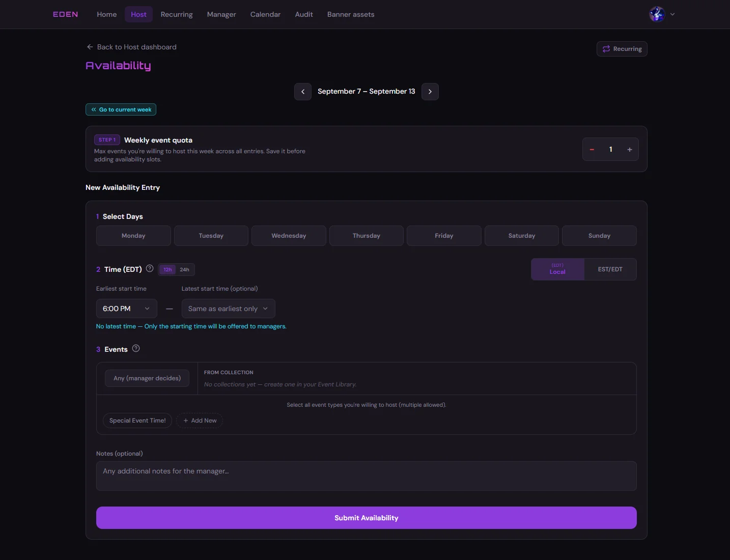Increase weekly event quota with plus
This screenshot has height=560, width=730.
630,150
